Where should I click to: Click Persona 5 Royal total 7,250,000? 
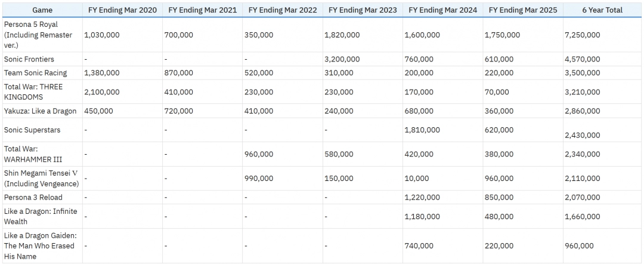tap(582, 35)
